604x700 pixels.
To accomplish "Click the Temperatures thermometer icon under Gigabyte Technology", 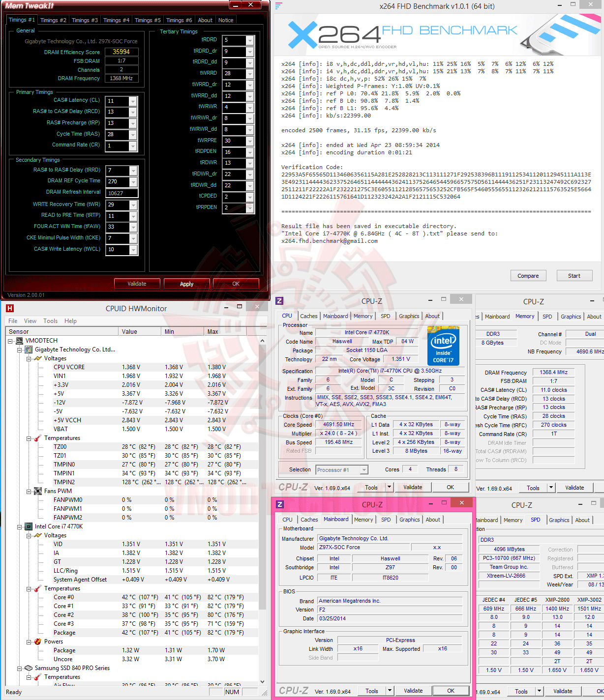I will 38,438.
